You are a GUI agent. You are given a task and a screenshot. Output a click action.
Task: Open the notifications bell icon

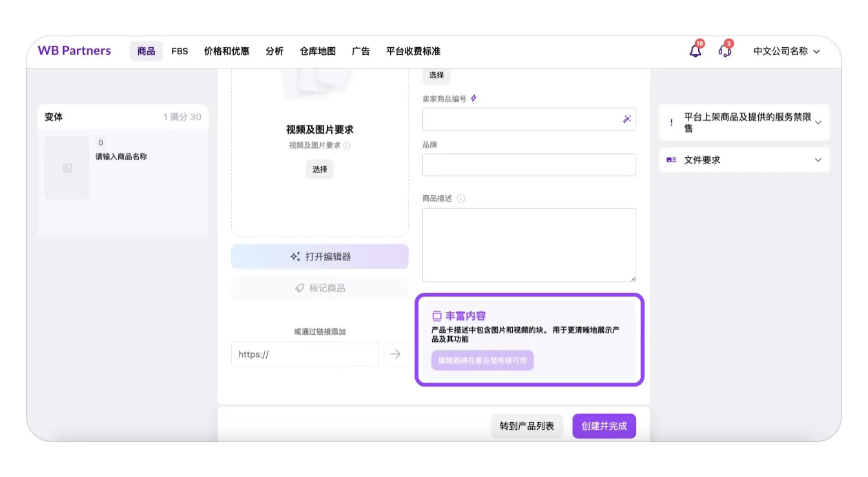pos(695,51)
